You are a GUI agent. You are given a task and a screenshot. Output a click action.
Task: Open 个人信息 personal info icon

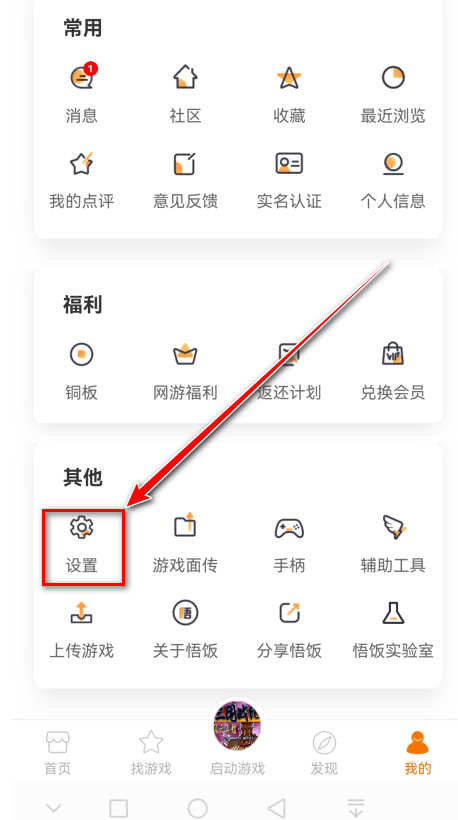pyautogui.click(x=393, y=163)
